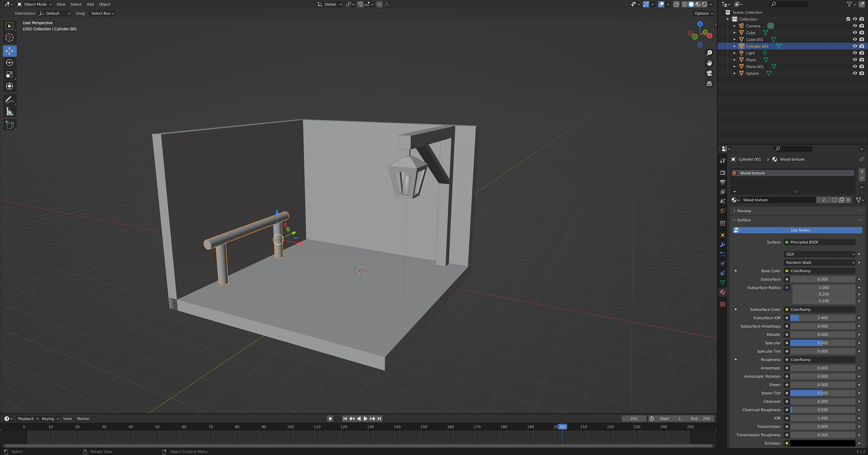
Task: Expand the Preview panel
Action: 744,211
